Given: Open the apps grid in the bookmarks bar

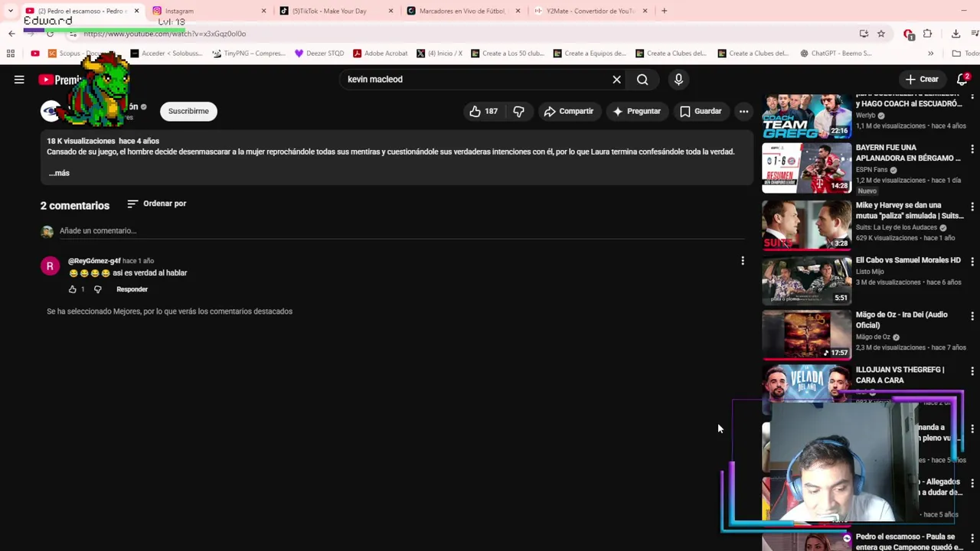Looking at the screenshot, I should [11, 54].
